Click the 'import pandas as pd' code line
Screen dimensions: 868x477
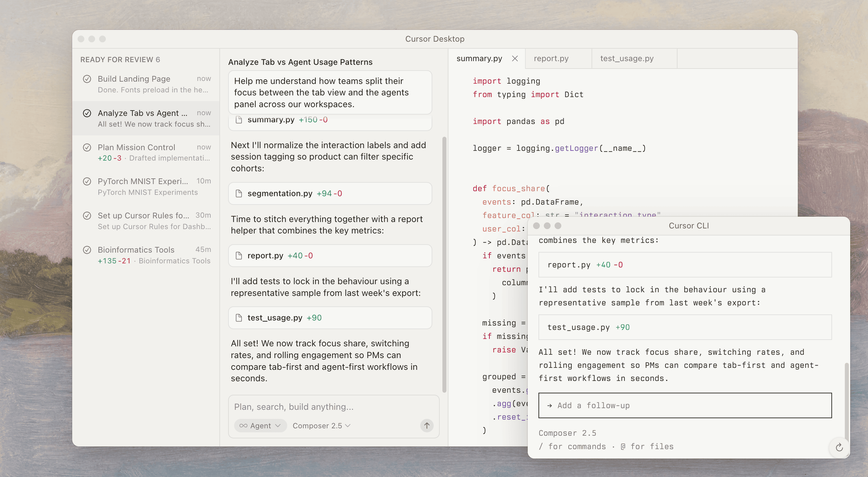pos(518,121)
